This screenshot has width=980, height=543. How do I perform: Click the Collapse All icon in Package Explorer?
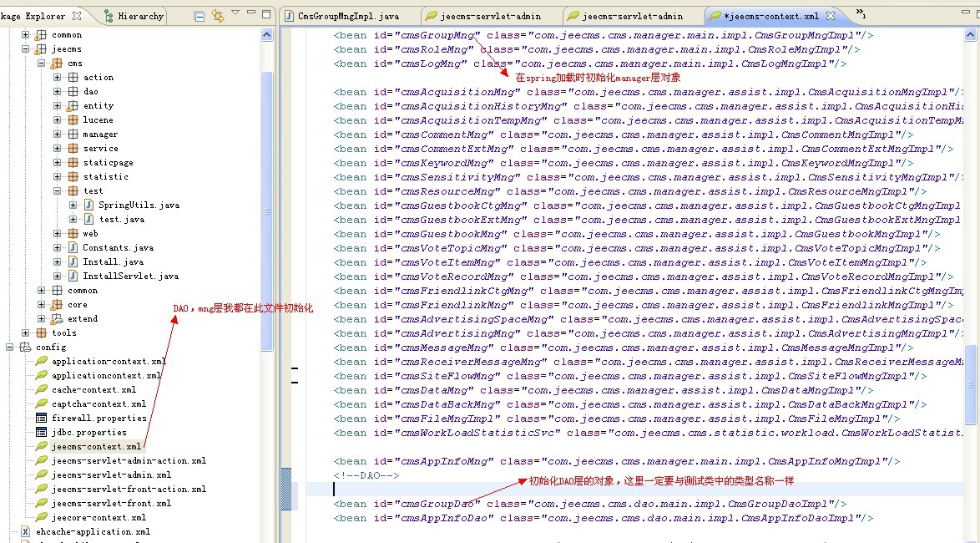click(x=200, y=16)
